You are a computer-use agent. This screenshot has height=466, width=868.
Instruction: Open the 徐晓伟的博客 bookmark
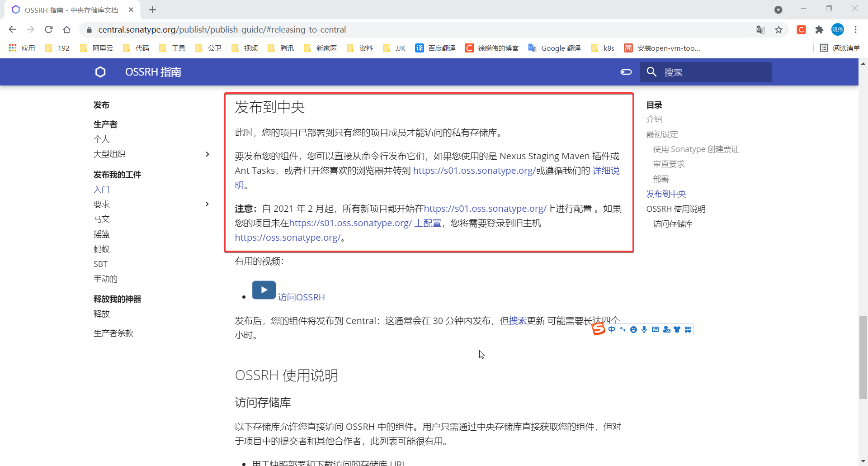pos(492,48)
